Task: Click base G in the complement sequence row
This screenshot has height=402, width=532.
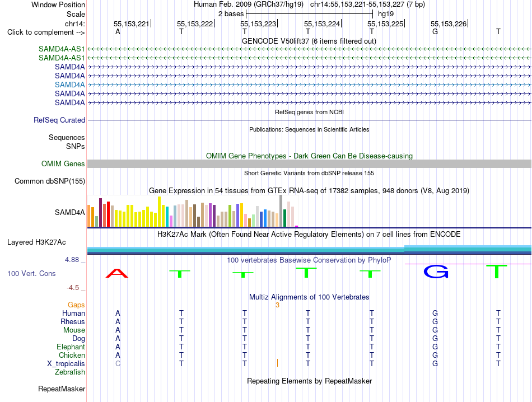Action: click(435, 32)
